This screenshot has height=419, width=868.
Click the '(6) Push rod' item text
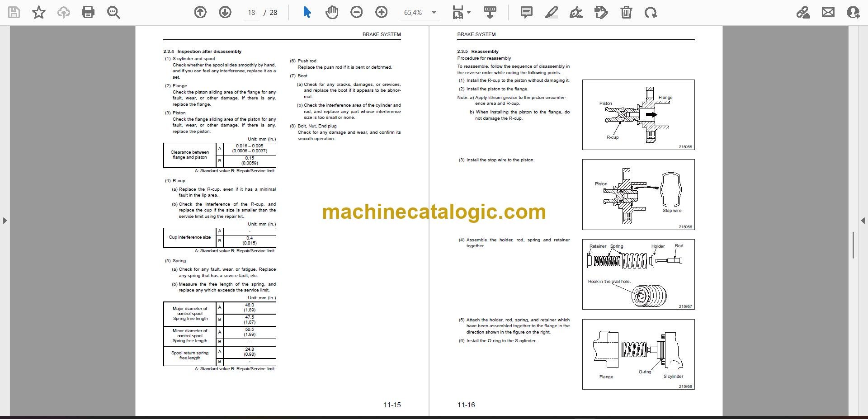pos(303,61)
